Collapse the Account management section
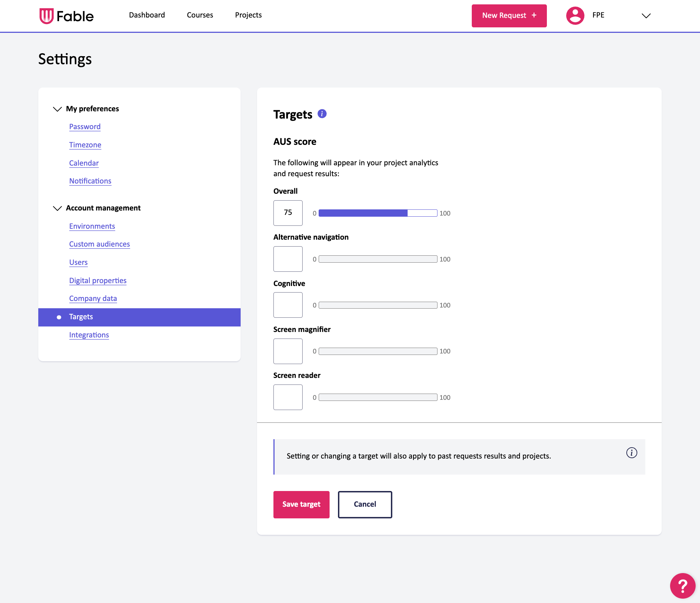This screenshot has width=700, height=603. click(x=57, y=208)
